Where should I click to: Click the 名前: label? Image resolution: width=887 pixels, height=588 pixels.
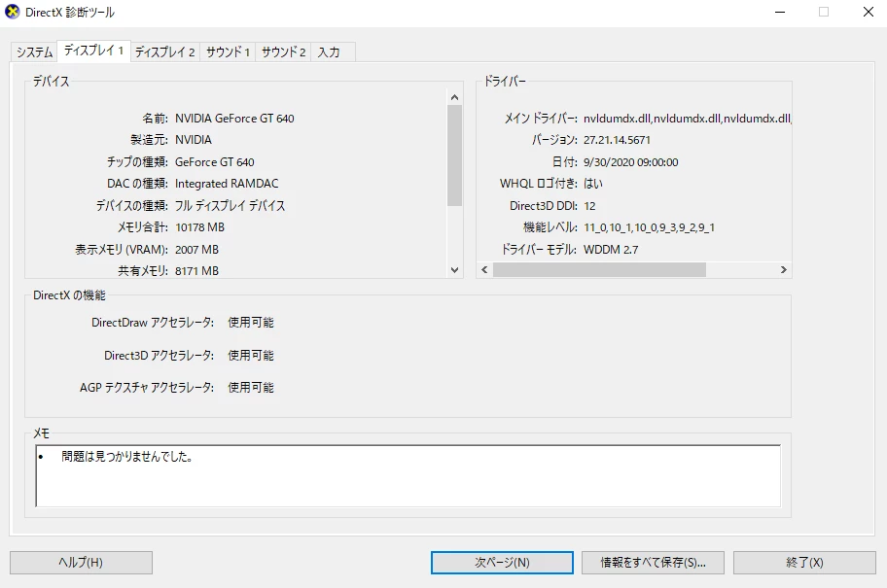[155, 119]
